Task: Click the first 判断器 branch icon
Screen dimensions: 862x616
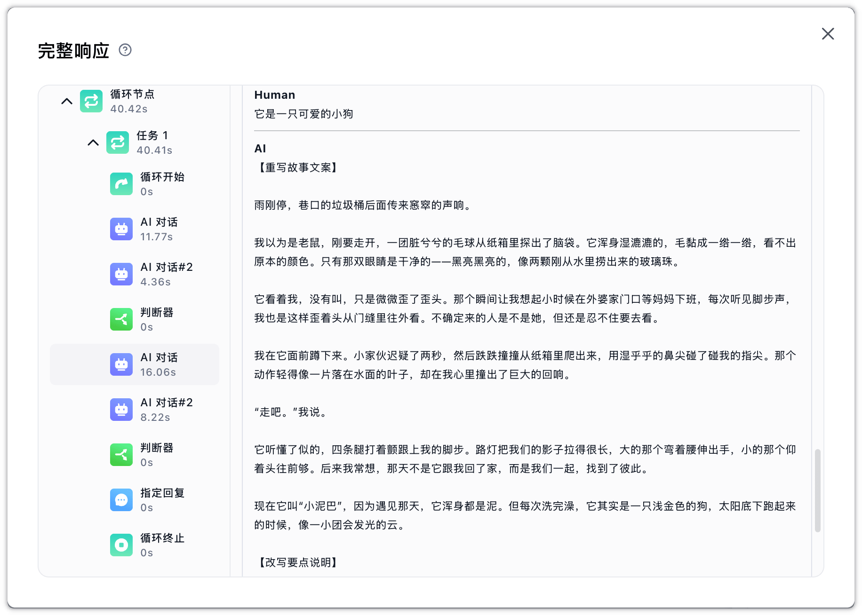Action: (121, 319)
